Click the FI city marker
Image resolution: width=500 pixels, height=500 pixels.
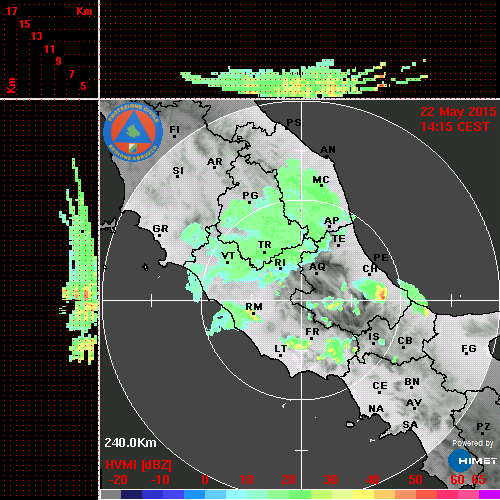pyautogui.click(x=174, y=136)
